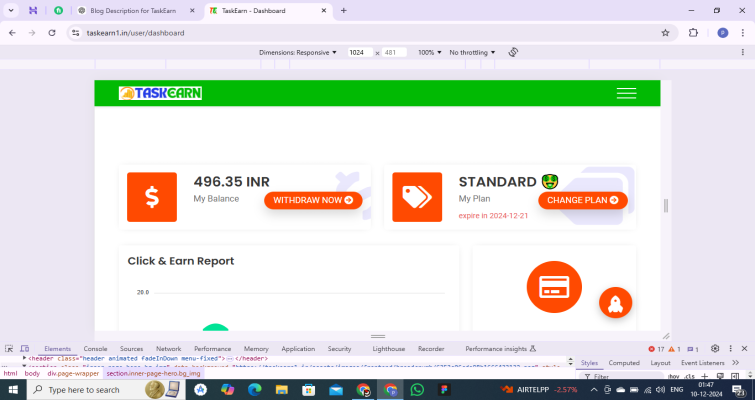Click the viewport width input showing 1024
Image resolution: width=755 pixels, height=400 pixels.
(x=358, y=52)
